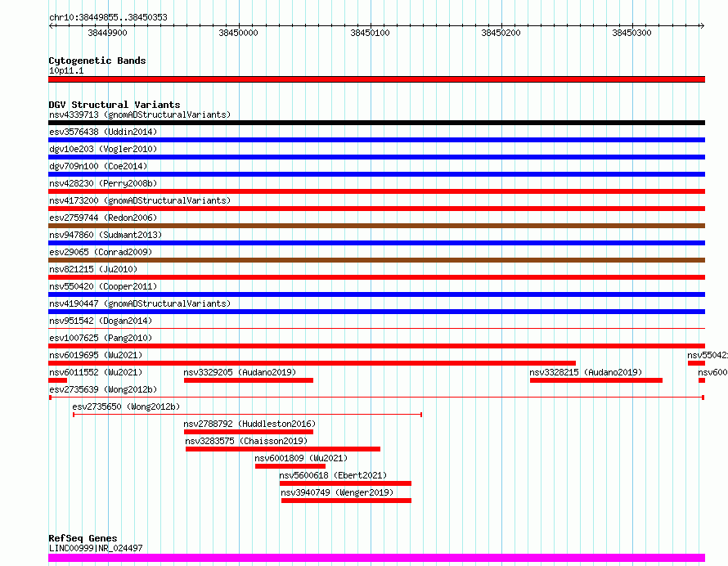
Task: Click the red nsv3940749 Wenger2019 bar
Action: point(346,501)
